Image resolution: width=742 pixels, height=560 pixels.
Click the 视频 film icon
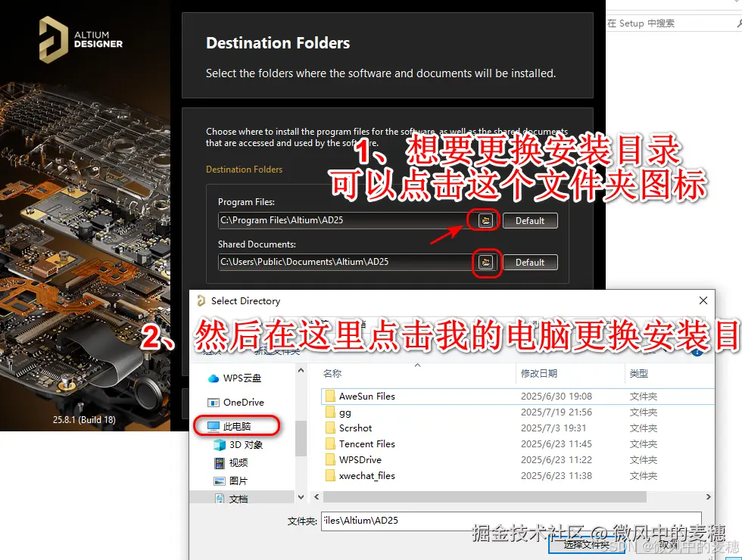[219, 462]
